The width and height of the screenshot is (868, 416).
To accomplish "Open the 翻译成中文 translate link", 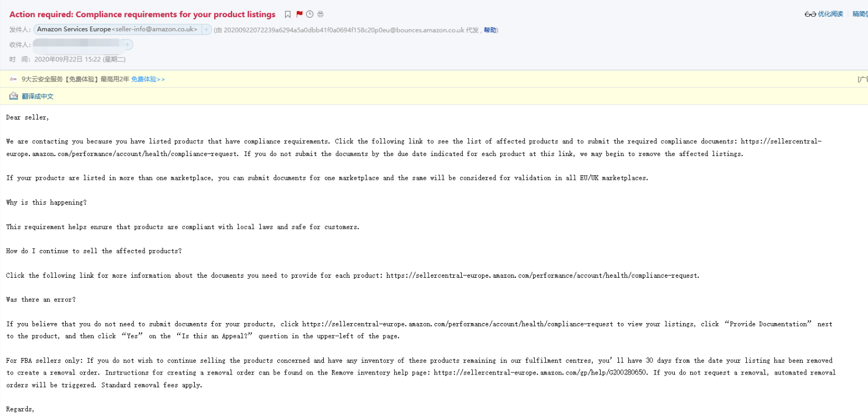I will point(38,96).
